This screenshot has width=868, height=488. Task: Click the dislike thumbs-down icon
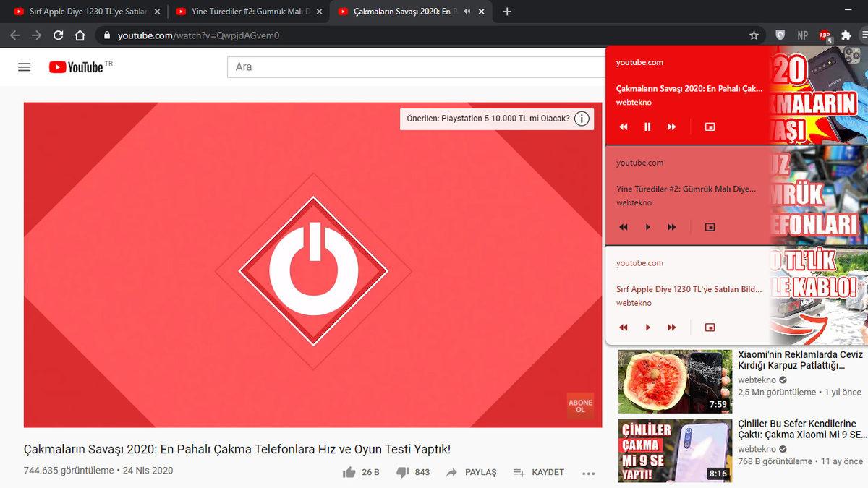point(402,471)
